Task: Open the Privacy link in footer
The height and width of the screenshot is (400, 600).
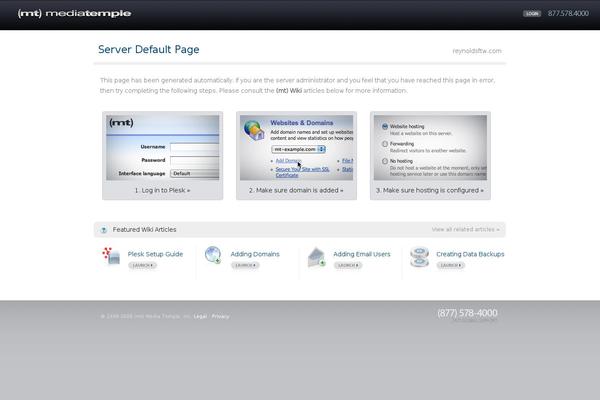Action: [220, 316]
